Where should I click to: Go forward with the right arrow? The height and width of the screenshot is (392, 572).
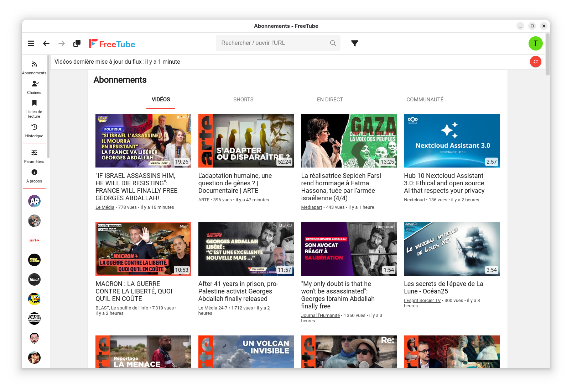click(x=62, y=43)
